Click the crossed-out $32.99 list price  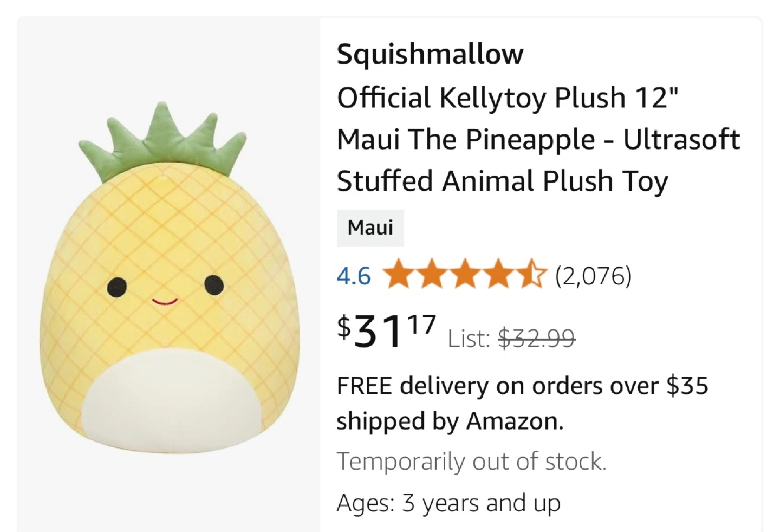pos(536,339)
